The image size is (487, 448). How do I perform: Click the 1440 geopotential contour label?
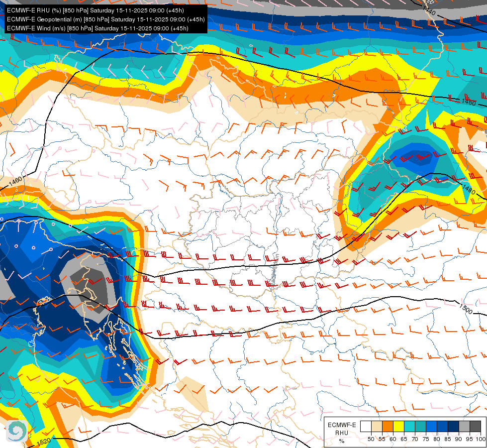click(429, 11)
